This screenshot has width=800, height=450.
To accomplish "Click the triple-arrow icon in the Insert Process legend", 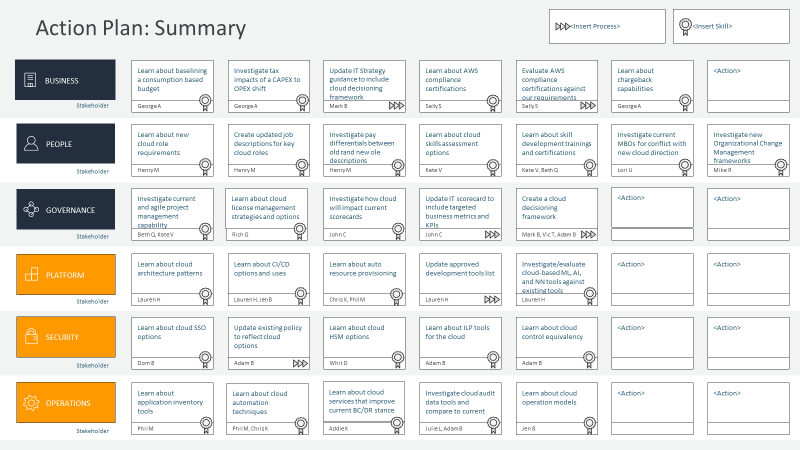I will click(562, 26).
